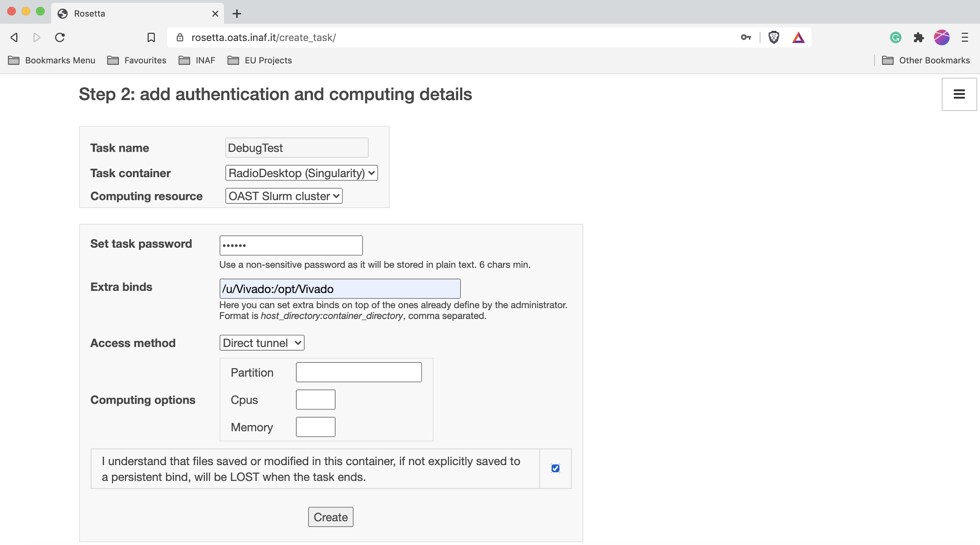The image size is (980, 545).
Task: Open the hamburger menu on the page
Action: point(959,94)
